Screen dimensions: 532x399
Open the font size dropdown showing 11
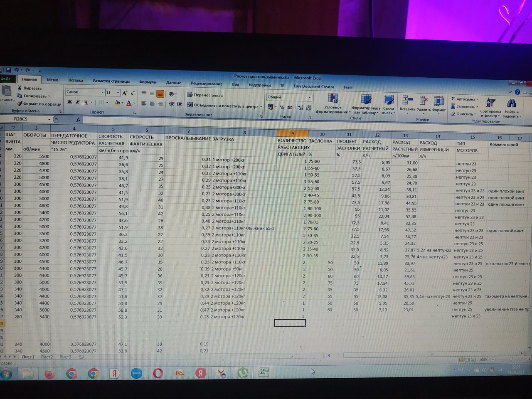(118, 93)
